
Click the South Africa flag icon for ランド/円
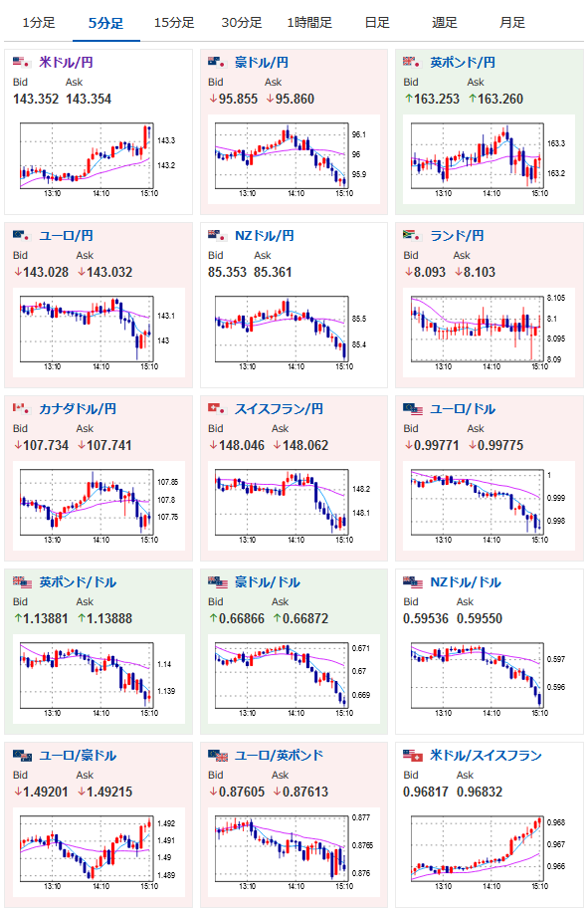412,235
